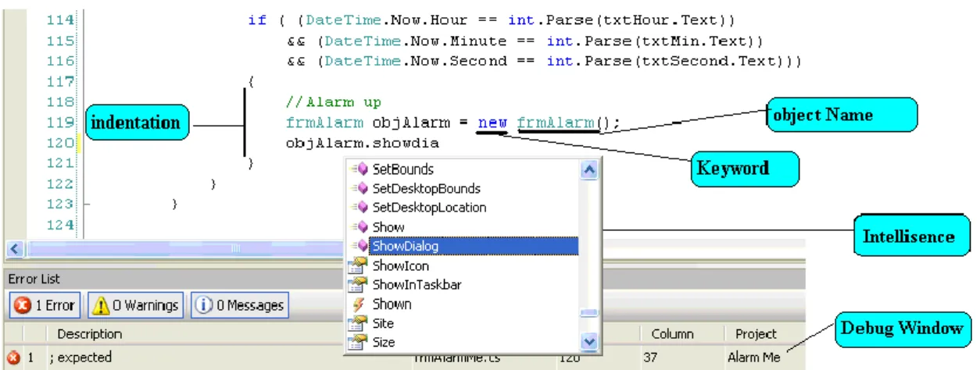Viewport: 980px width, 370px height.
Task: Pick the Shown event entry
Action: 392,304
